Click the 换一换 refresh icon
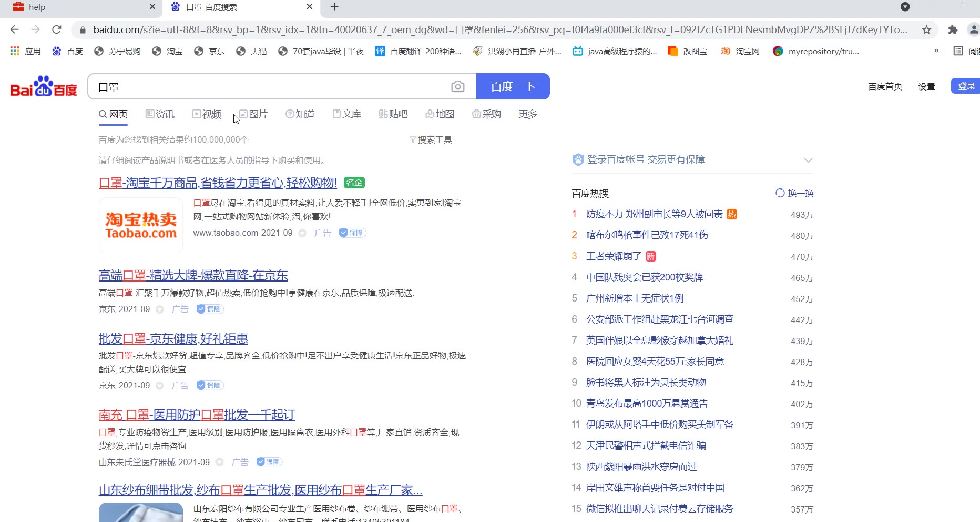This screenshot has width=980, height=522. click(780, 193)
